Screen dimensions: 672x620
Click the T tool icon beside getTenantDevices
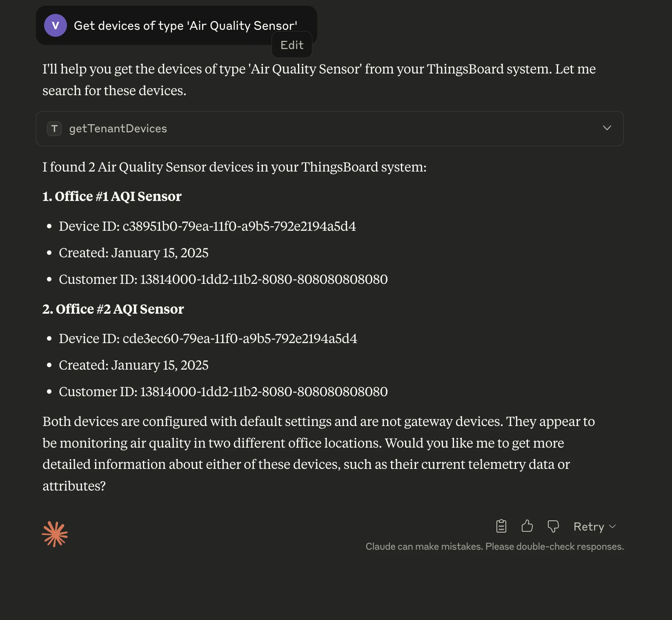point(54,129)
